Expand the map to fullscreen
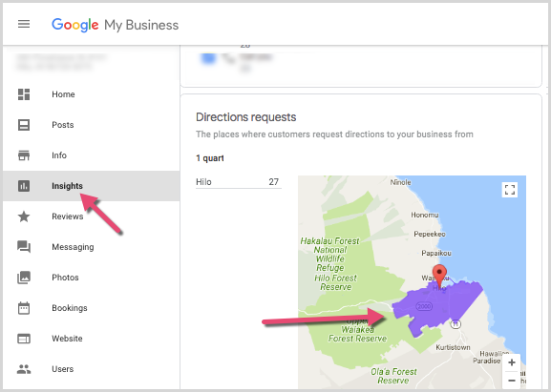Screen dimensions: 551x392 (510, 190)
